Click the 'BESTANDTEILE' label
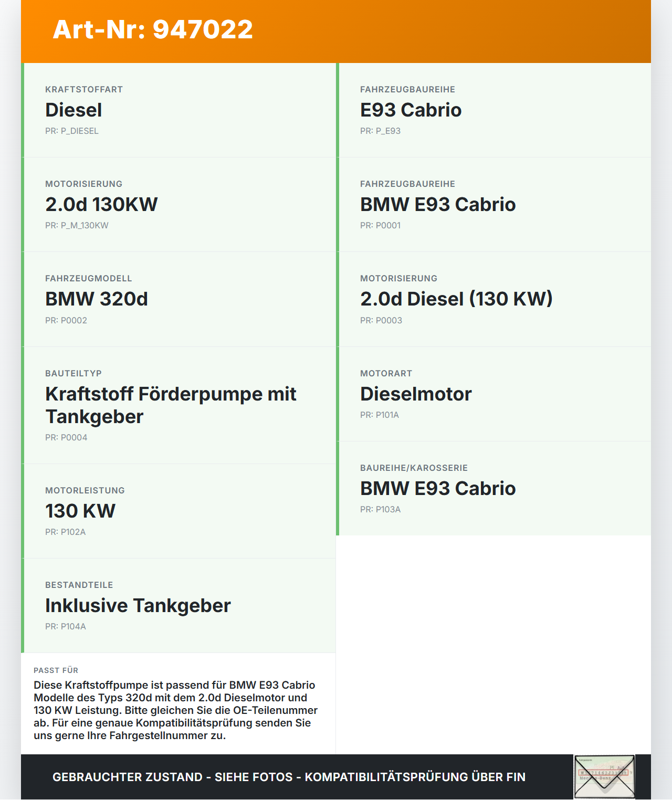The height and width of the screenshot is (800, 672). 79,585
